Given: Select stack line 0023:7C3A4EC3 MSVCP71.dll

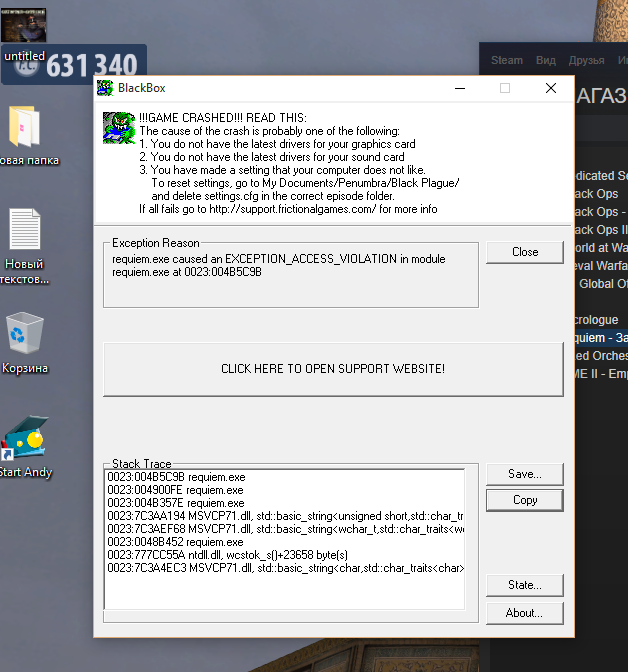Looking at the screenshot, I should point(285,568).
